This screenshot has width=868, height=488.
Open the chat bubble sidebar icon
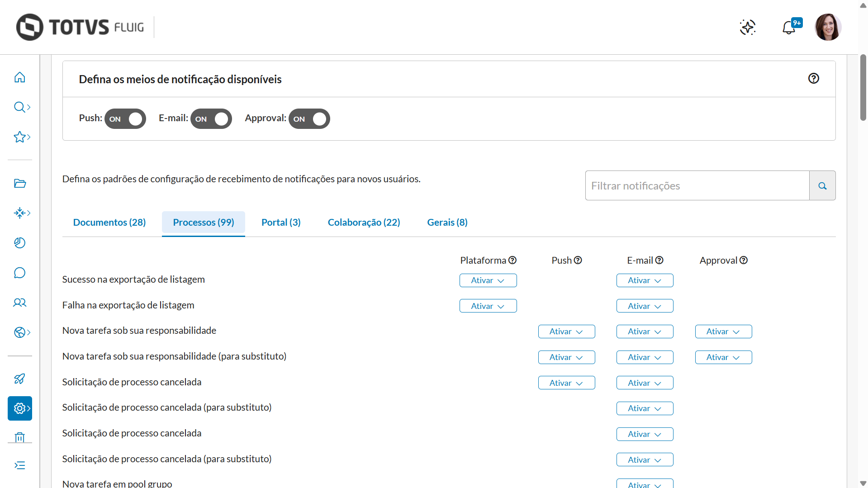(x=19, y=273)
